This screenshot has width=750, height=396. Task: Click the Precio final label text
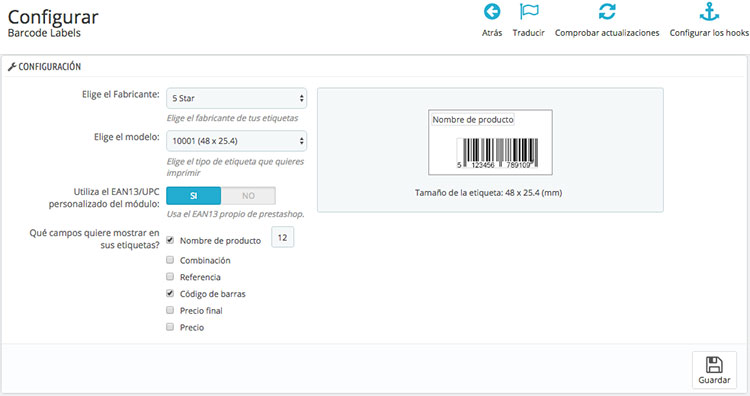(x=201, y=311)
